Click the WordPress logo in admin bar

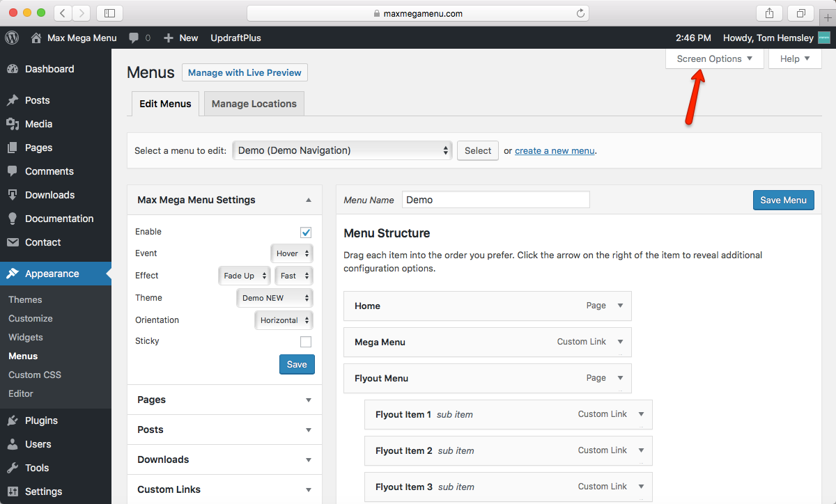pyautogui.click(x=12, y=38)
